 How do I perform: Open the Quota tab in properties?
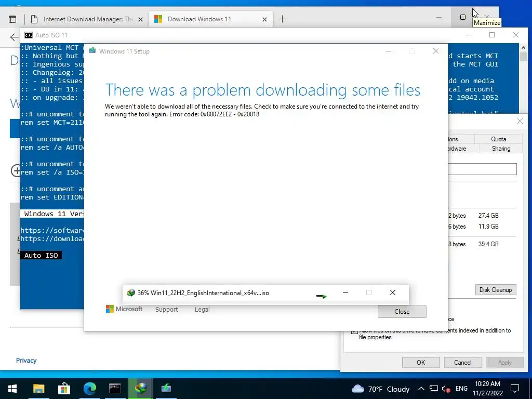pos(498,139)
